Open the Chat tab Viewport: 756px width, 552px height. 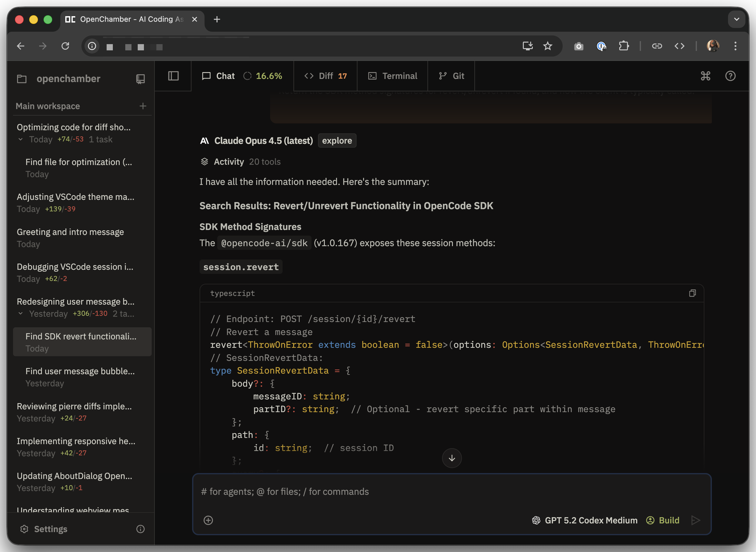[x=218, y=76]
